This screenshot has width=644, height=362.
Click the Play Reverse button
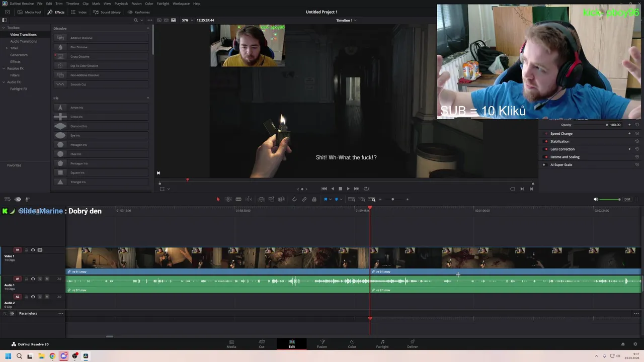pyautogui.click(x=332, y=189)
